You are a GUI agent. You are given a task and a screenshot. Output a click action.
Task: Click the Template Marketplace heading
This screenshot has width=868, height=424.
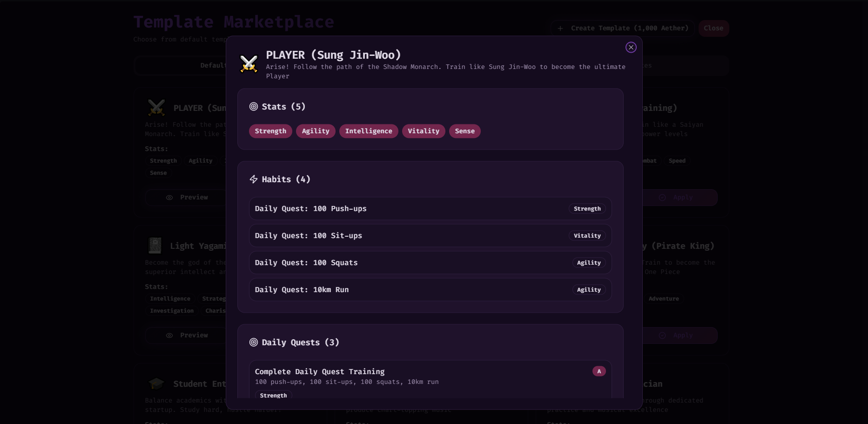coord(234,22)
